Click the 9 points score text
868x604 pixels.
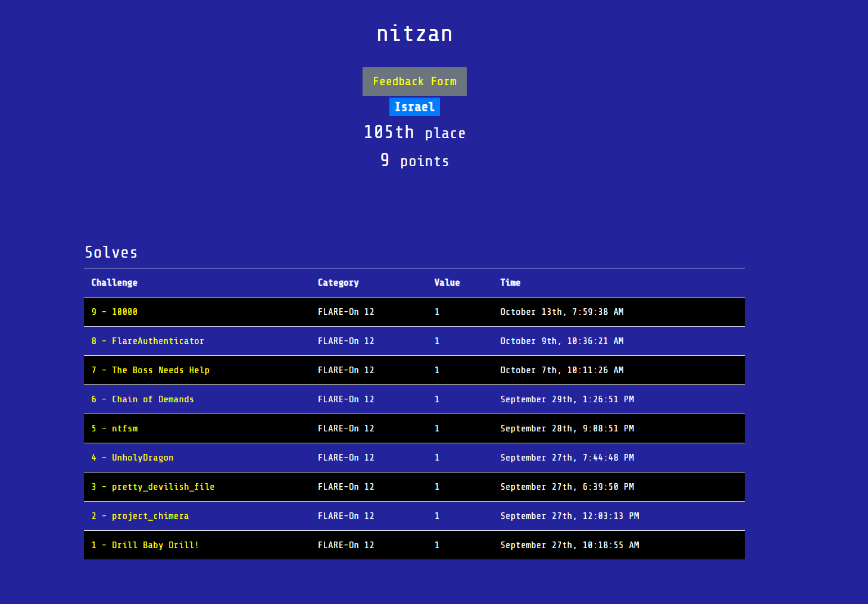pyautogui.click(x=414, y=161)
